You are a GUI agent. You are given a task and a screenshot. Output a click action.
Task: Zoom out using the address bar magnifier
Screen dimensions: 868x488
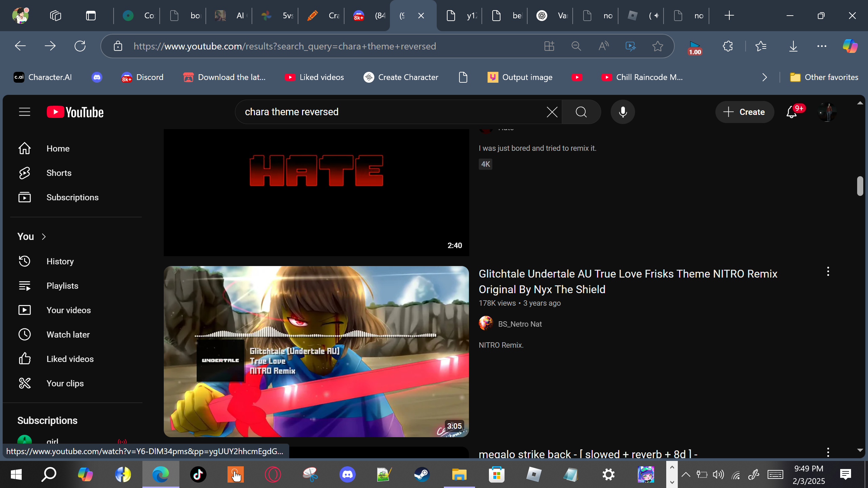576,46
